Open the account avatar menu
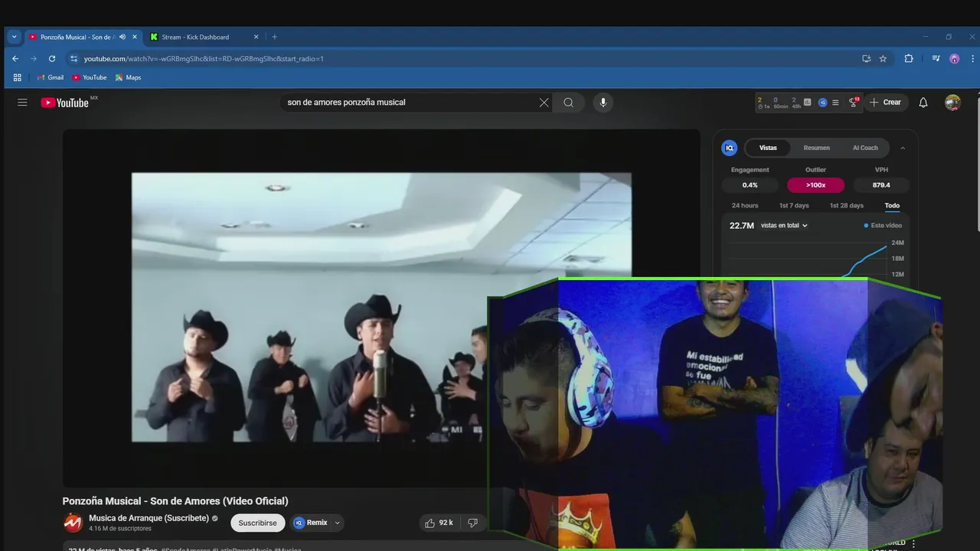Image resolution: width=980 pixels, height=551 pixels. 952,103
